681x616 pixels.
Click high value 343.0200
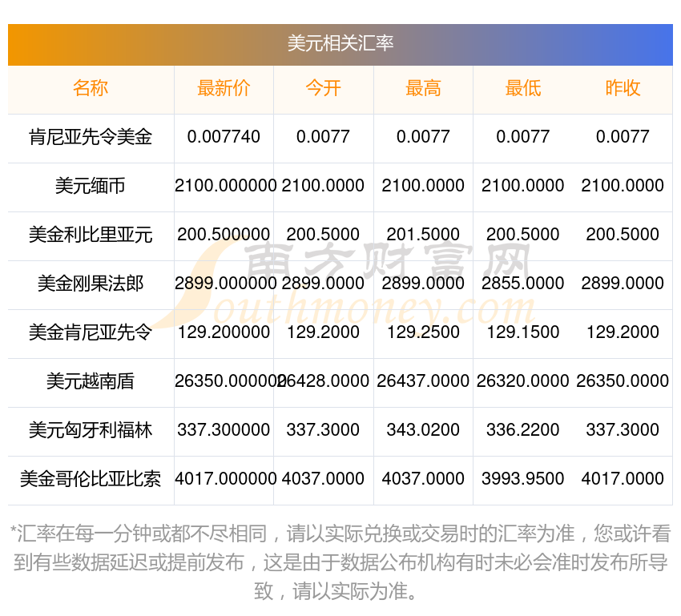click(423, 430)
